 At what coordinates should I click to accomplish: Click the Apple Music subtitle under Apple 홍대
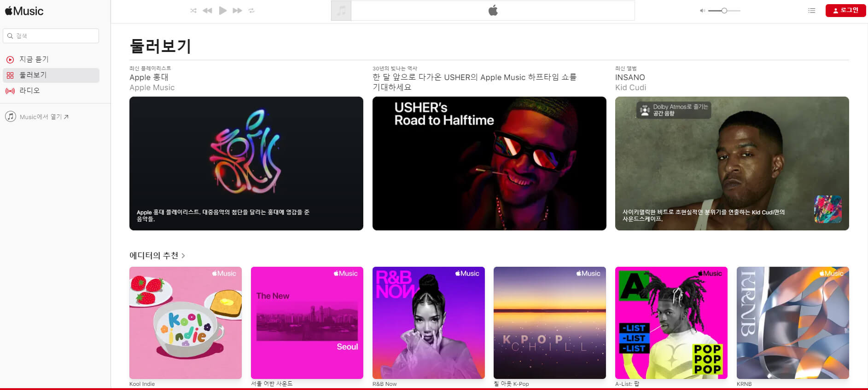152,87
